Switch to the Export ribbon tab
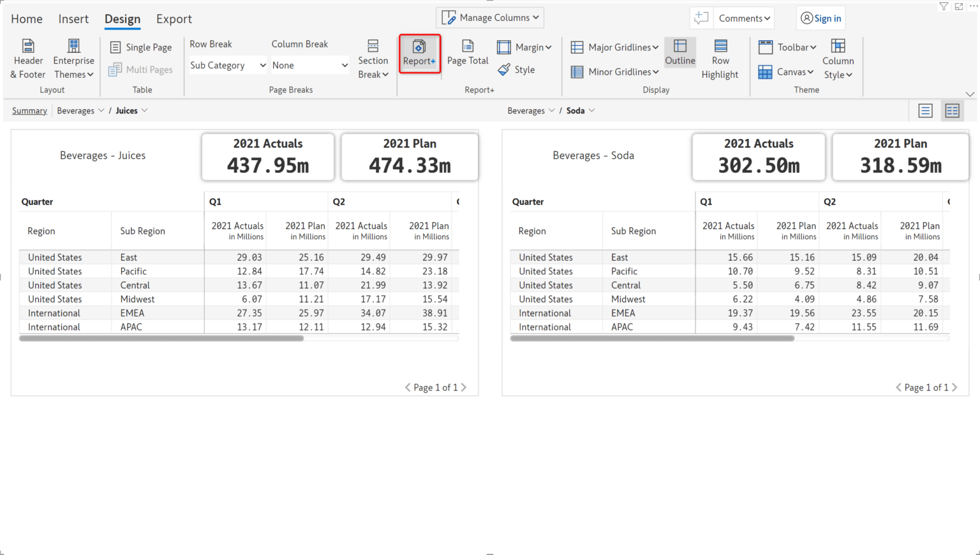980x555 pixels. tap(174, 19)
